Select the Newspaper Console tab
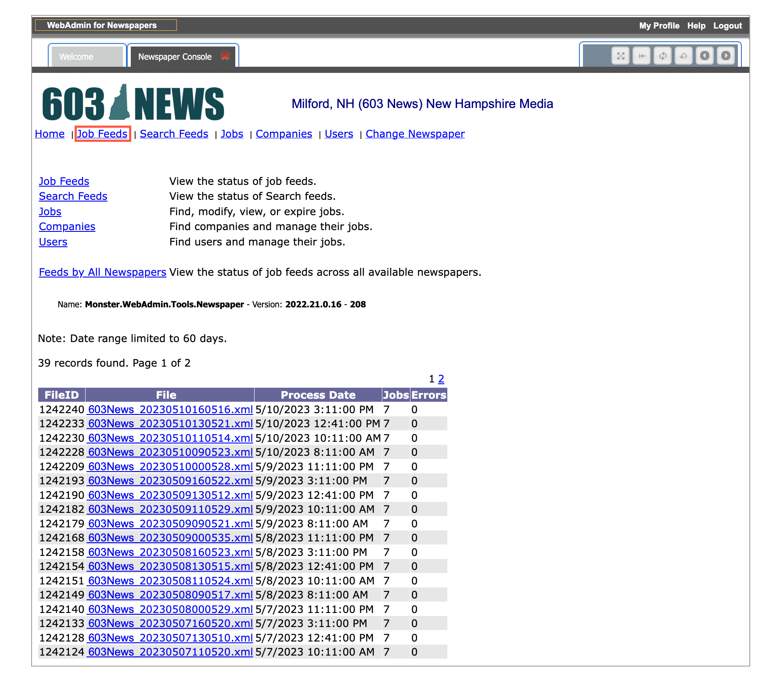 [x=175, y=57]
